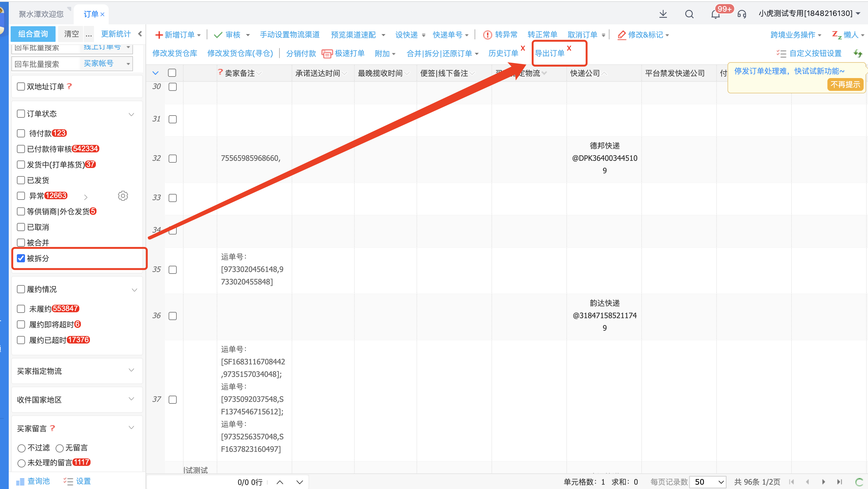Click the 修改&标记 pencil icon
Screen dimensions: 868x489
[622, 35]
